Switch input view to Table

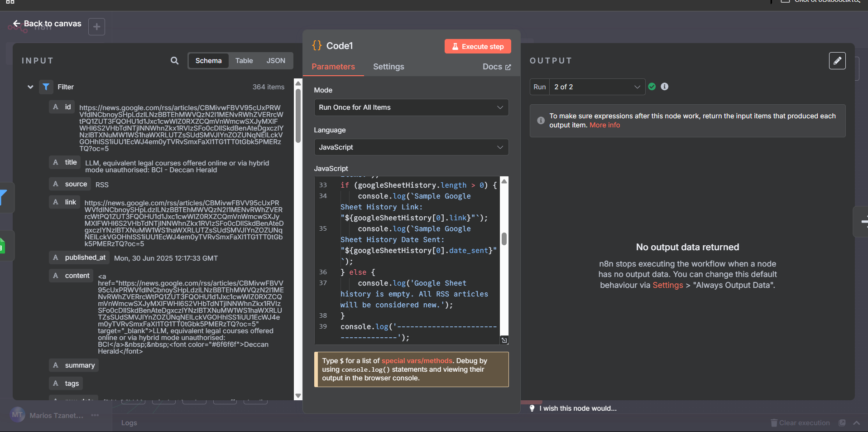point(244,61)
